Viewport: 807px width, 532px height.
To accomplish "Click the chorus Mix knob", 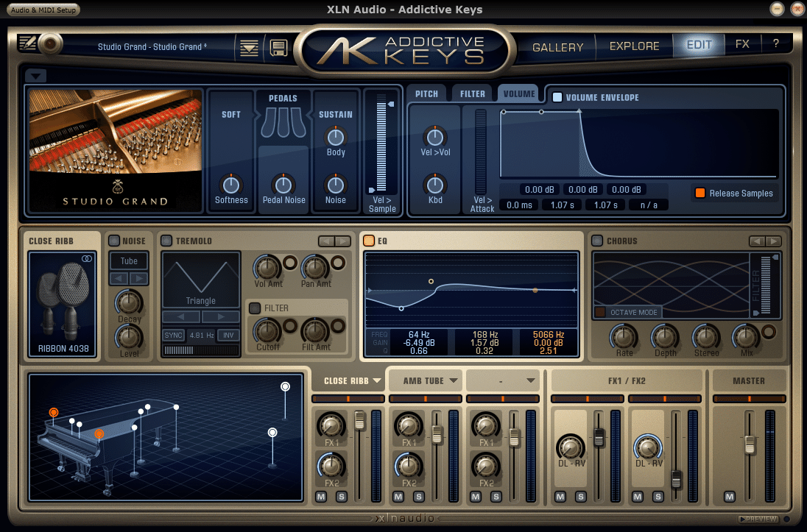I will [746, 337].
